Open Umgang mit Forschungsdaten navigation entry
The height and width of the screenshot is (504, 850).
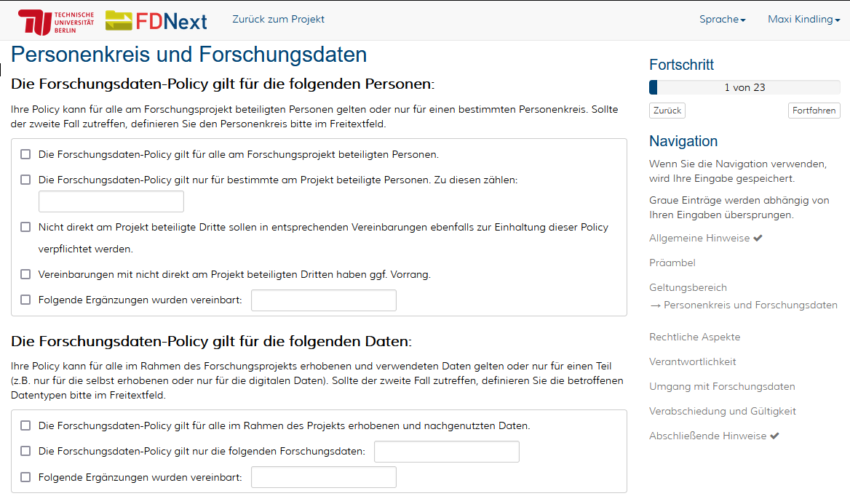click(x=722, y=386)
